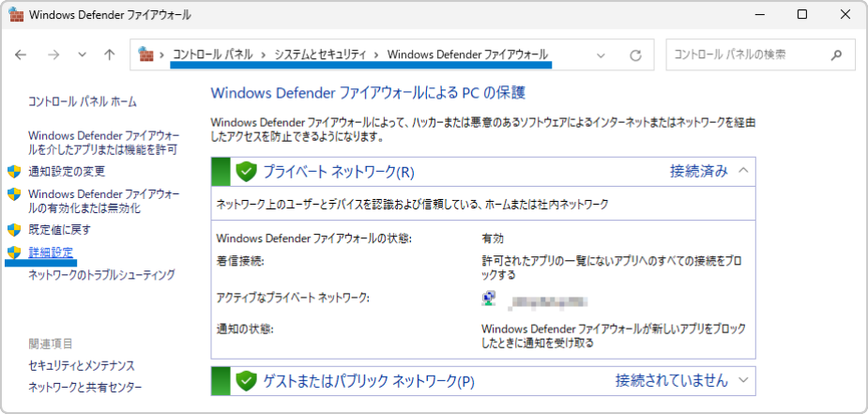This screenshot has width=868, height=414.
Task: Minimize the firewall window
Action: (x=759, y=15)
